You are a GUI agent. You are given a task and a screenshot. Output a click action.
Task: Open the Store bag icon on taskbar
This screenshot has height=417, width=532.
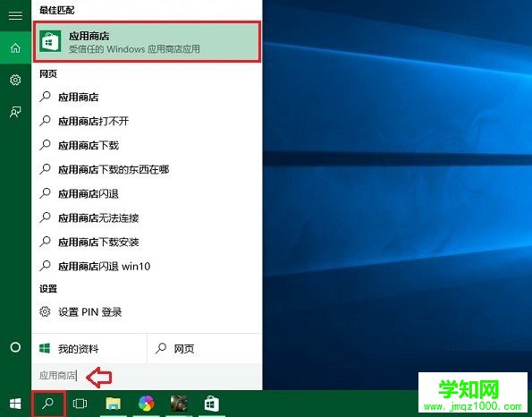click(212, 404)
